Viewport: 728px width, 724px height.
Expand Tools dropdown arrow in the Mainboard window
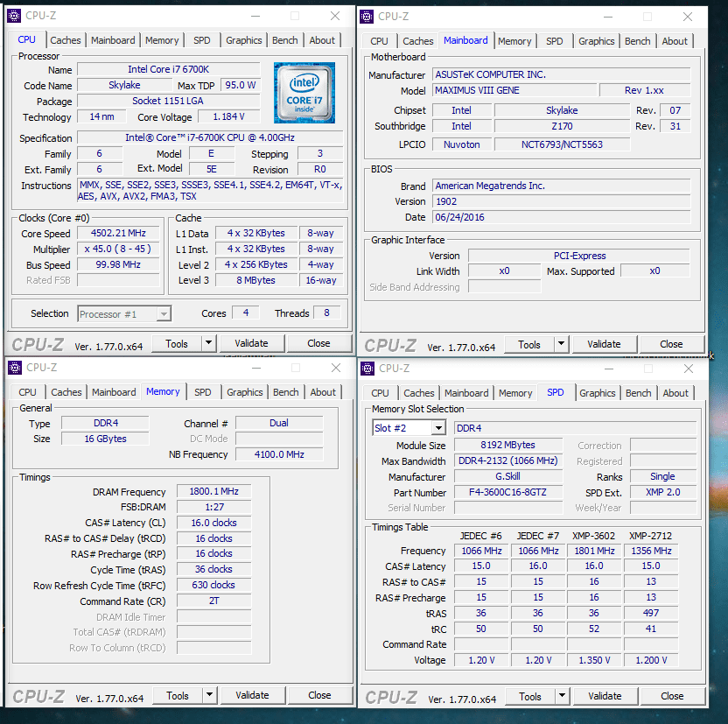pyautogui.click(x=562, y=344)
